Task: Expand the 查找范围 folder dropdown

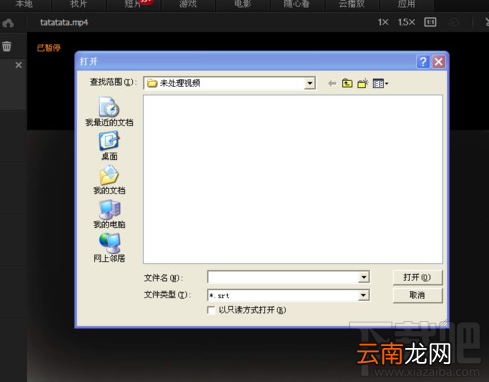Action: [x=310, y=83]
